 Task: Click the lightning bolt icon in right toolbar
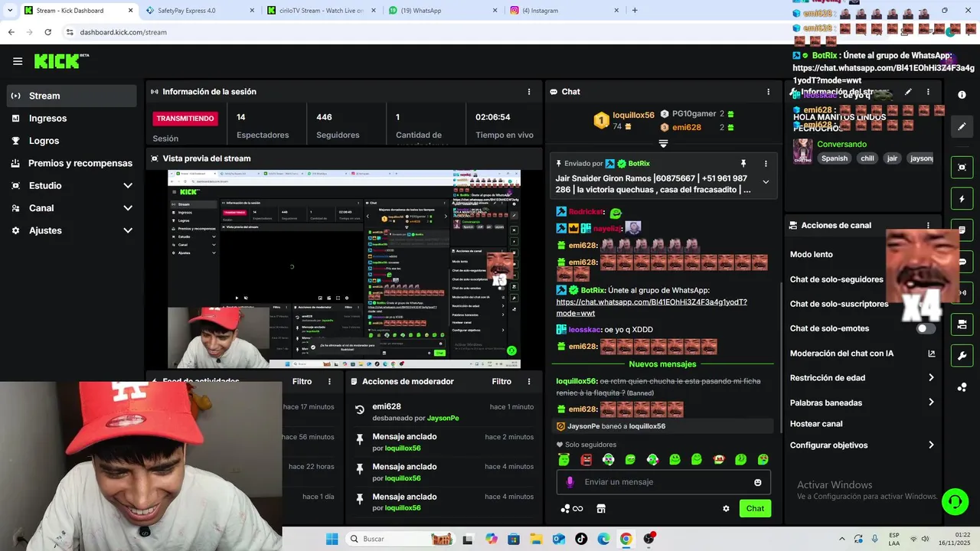point(962,199)
